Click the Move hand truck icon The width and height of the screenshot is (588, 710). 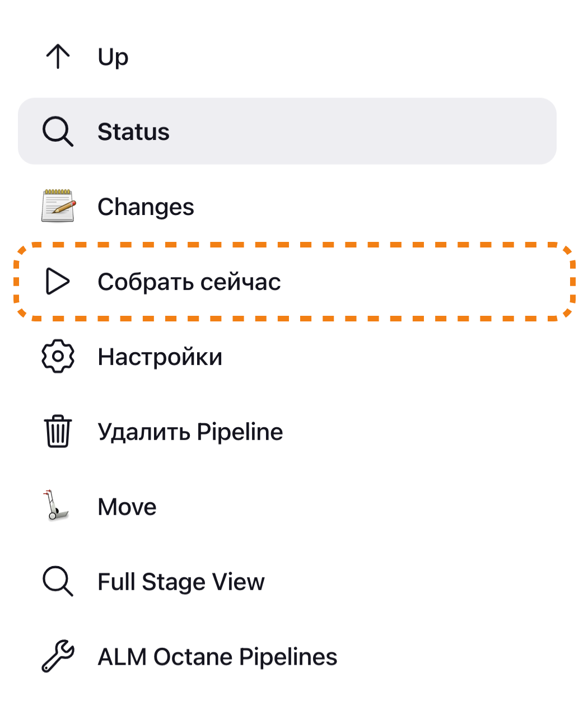tap(57, 506)
